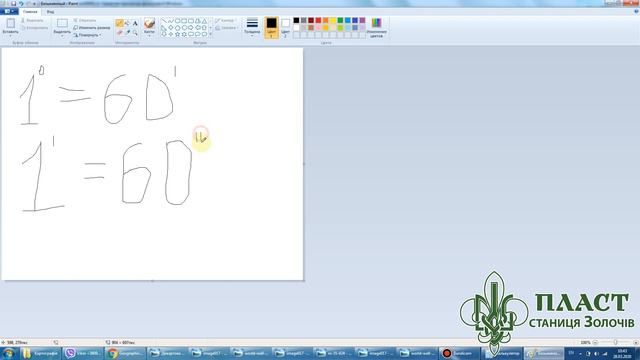This screenshot has height=360, width=640.
Task: Click the Redo quick access icon
Action: (x=29, y=4)
